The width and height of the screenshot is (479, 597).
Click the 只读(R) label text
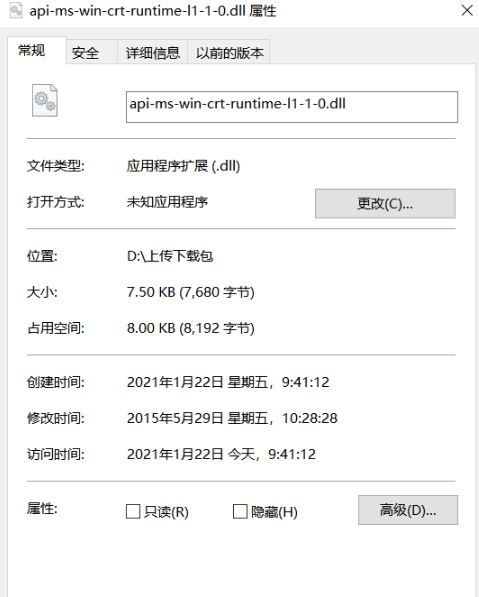(x=166, y=512)
